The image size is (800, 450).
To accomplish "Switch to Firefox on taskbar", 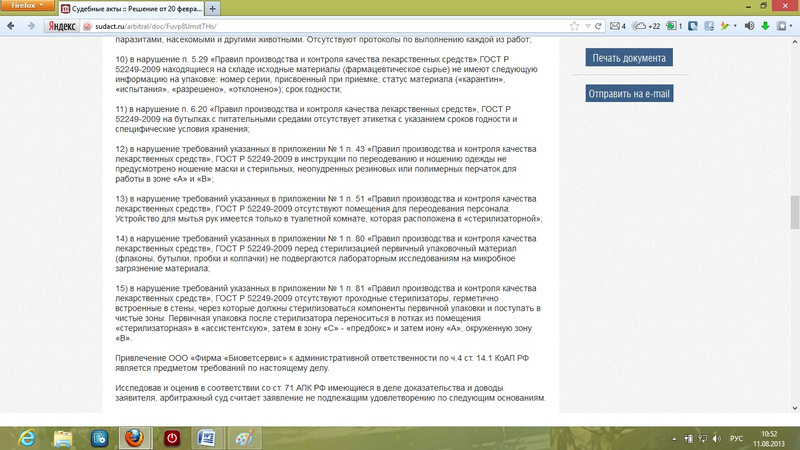I will 135,438.
